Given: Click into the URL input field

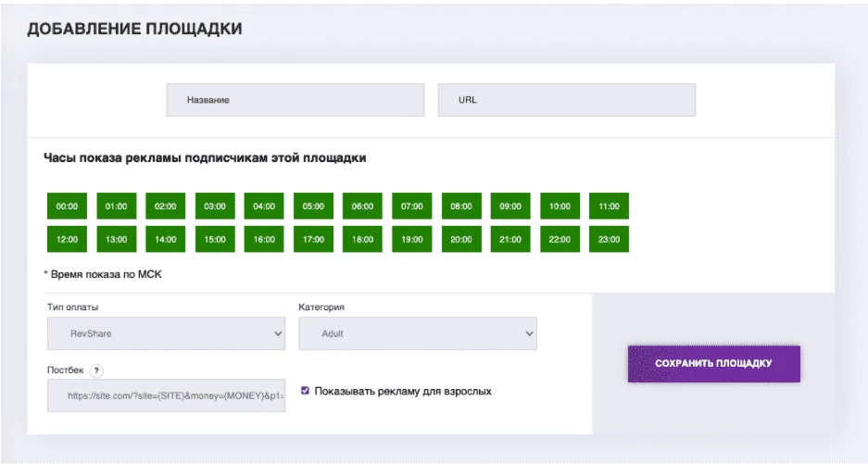Looking at the screenshot, I should pos(567,100).
